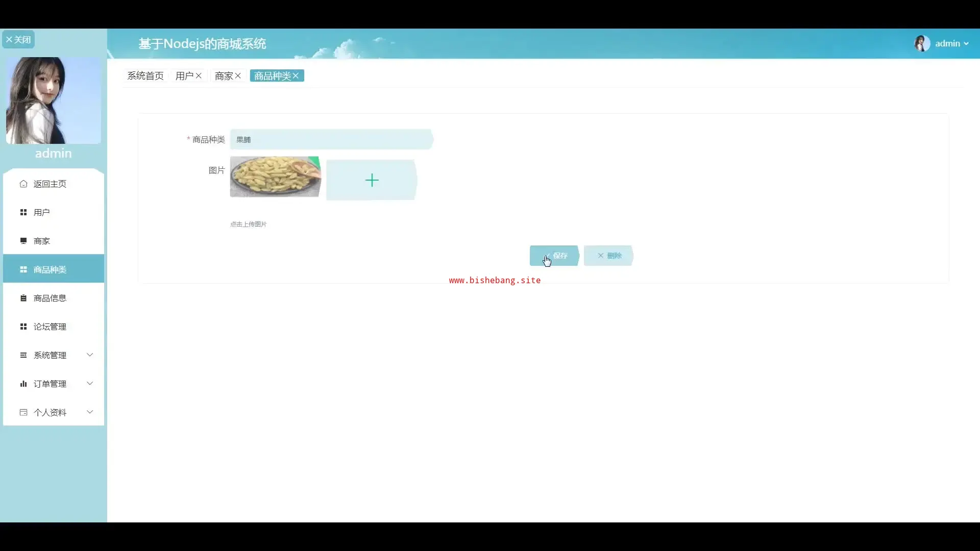This screenshot has width=980, height=551.
Task: Switch to the 系统首页 tab
Action: click(145, 76)
